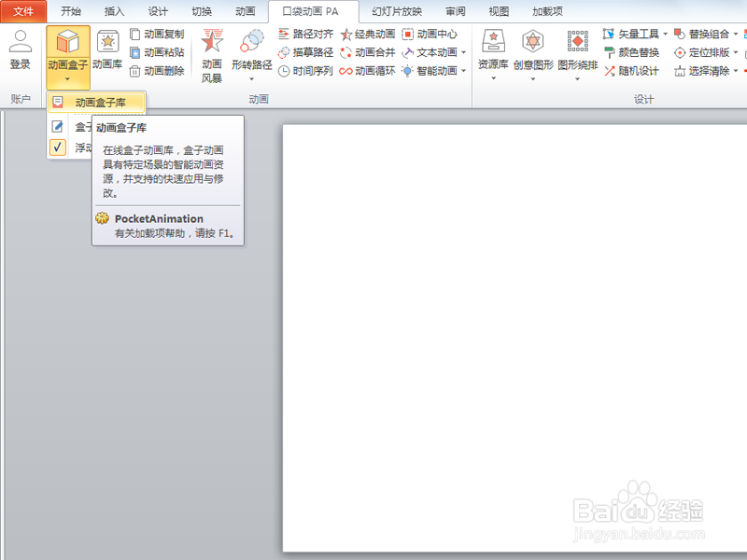Expand the 图形绕排 dropdown arrow

pos(577,78)
